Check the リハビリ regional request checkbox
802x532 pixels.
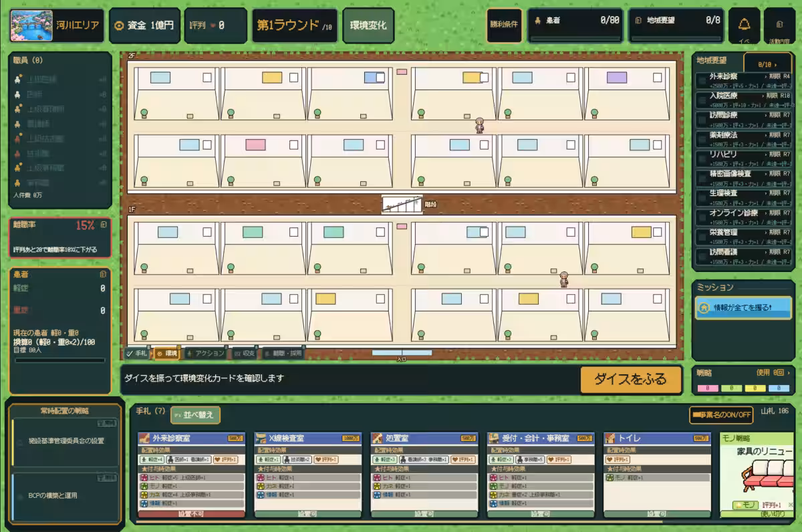pyautogui.click(x=702, y=158)
